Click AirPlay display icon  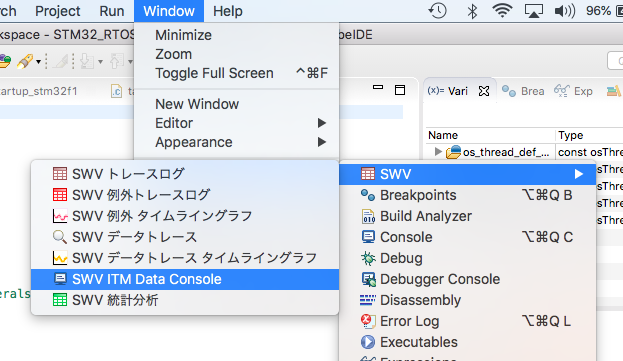click(534, 11)
